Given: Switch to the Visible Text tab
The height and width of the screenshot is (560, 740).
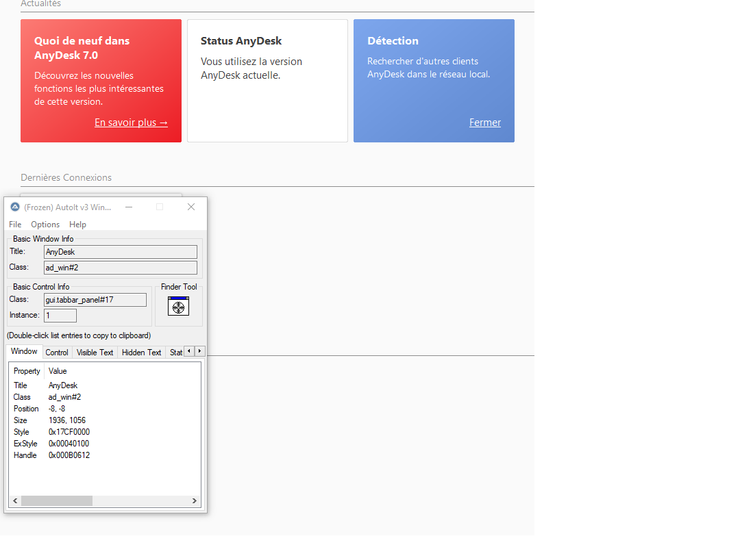Looking at the screenshot, I should point(95,352).
